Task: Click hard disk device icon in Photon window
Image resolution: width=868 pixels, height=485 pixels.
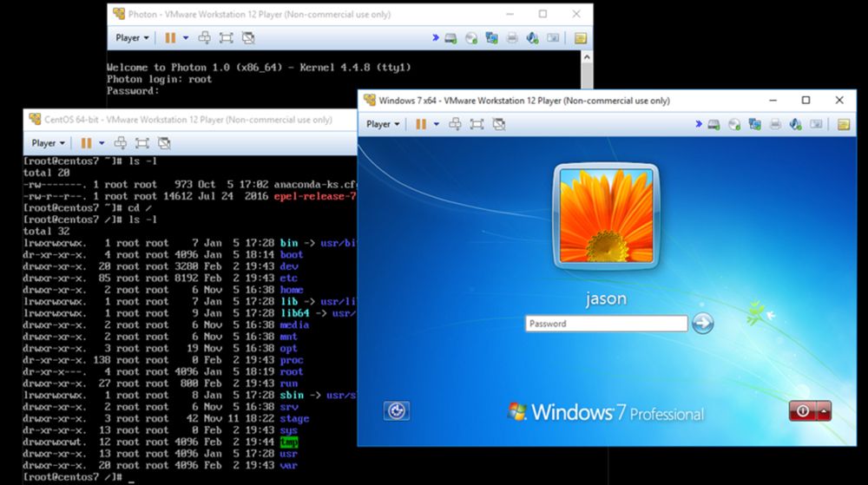Action: tap(451, 38)
